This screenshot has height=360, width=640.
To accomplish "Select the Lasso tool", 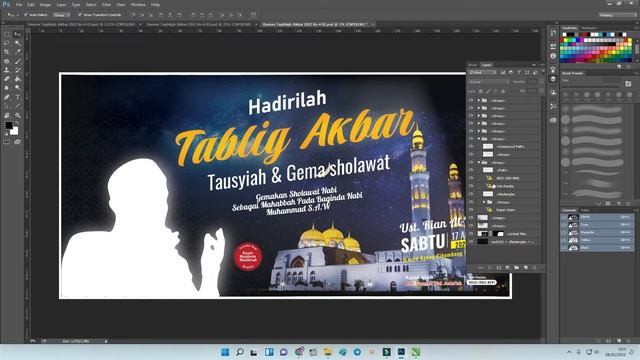I will click(7, 43).
